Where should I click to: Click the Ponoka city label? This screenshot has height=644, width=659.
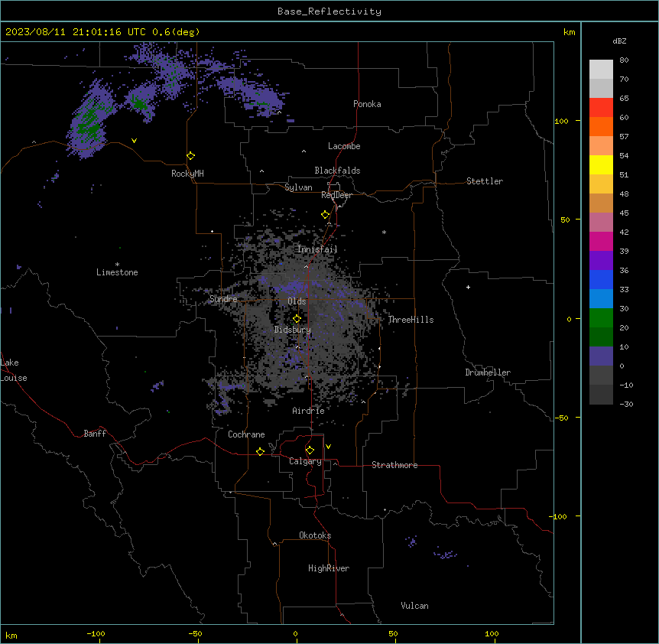pyautogui.click(x=367, y=104)
